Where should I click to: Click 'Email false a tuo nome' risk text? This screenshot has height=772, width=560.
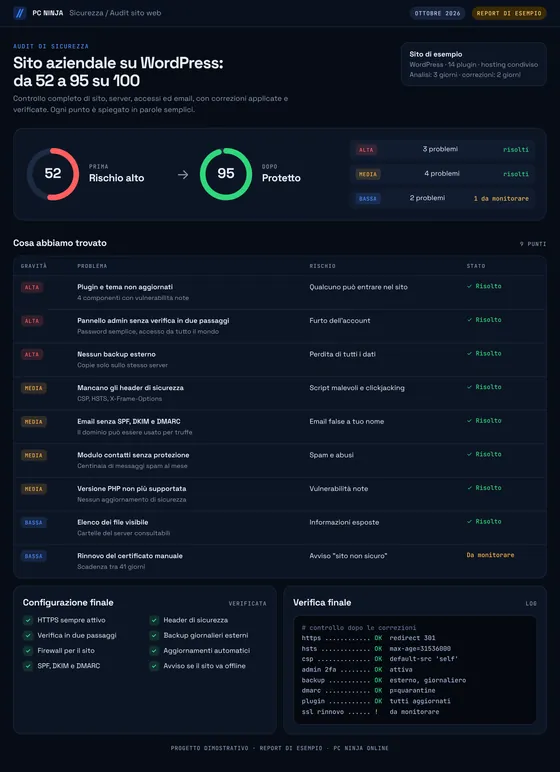[347, 421]
